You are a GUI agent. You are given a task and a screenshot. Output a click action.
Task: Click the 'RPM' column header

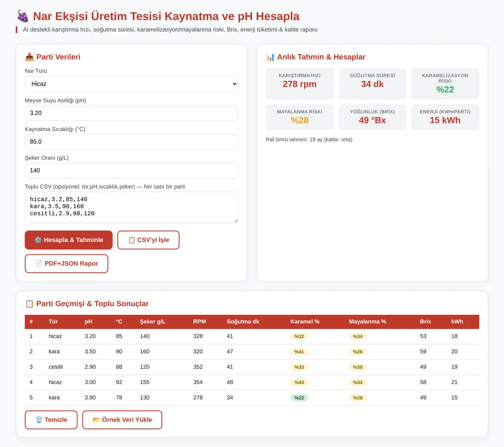[x=199, y=322]
